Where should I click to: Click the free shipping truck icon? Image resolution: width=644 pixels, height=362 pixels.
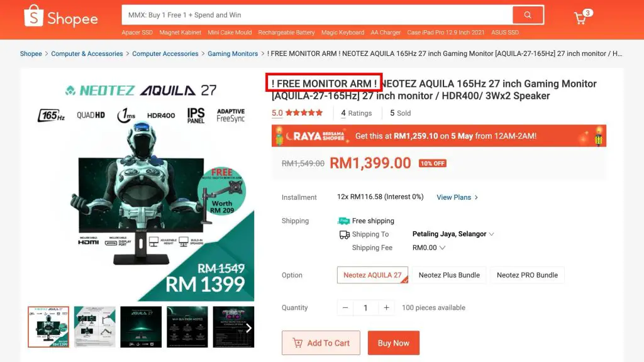point(343,221)
